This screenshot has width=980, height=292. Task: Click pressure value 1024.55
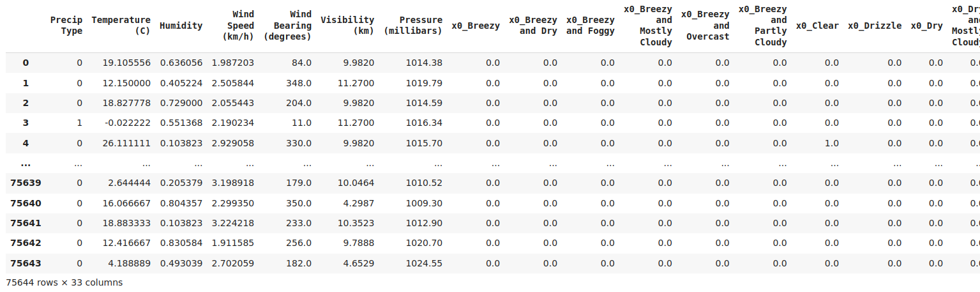[424, 263]
